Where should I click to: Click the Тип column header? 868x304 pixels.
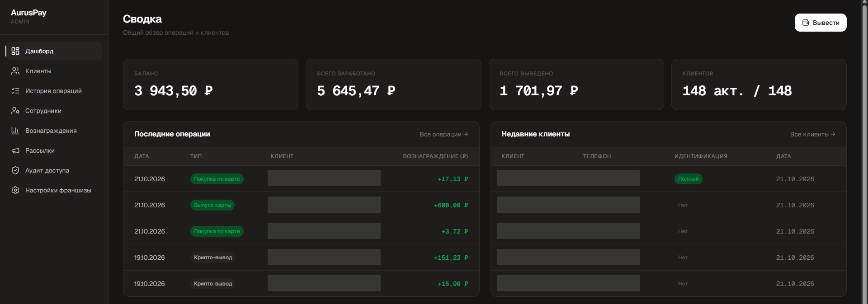pos(196,156)
